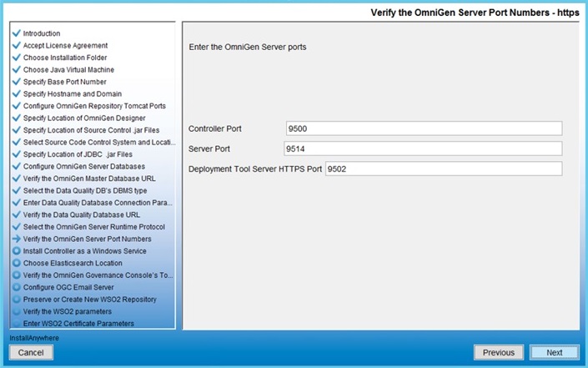Click circle icon beside Install Controller as Windows Service

pos(17,250)
